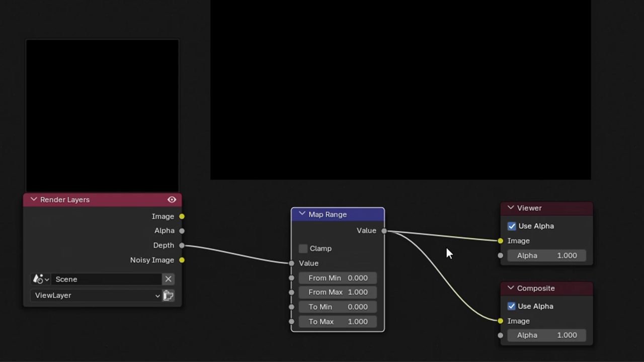Click the Image input socket on the Composite node
The height and width of the screenshot is (362, 644).
coord(500,321)
